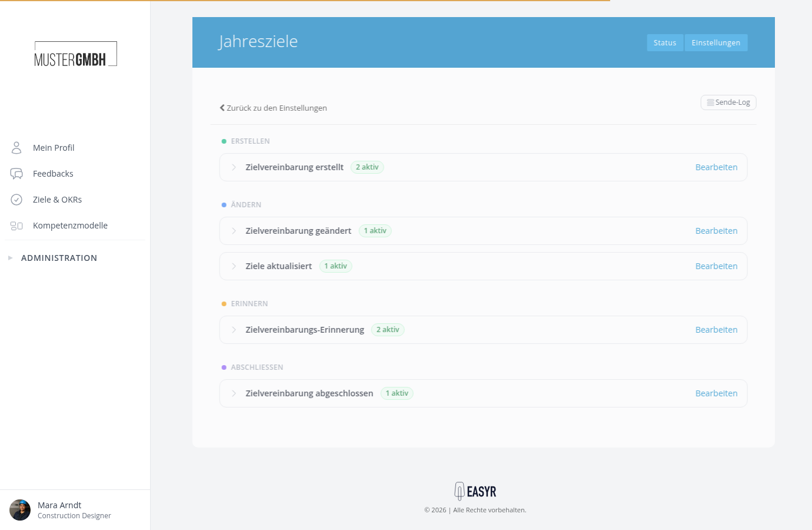Expand the Zielvereinbarungs-Erinnerung row chevron
Screen dimensions: 812x530
click(x=234, y=330)
